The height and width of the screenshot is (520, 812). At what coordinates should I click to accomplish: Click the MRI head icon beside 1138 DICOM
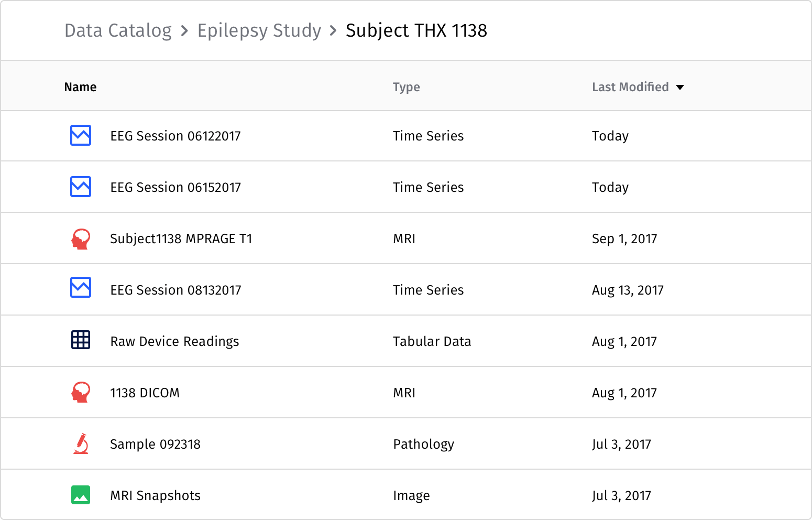coord(81,392)
